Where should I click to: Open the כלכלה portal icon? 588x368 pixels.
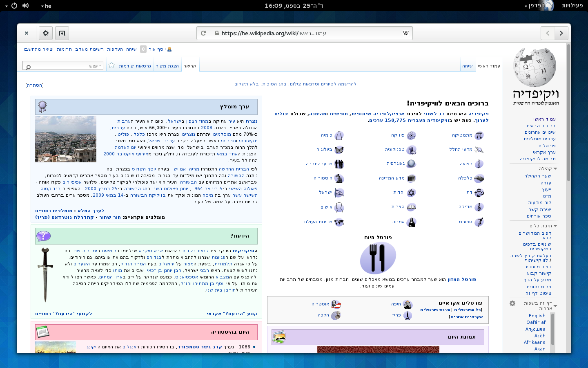pos(479,178)
